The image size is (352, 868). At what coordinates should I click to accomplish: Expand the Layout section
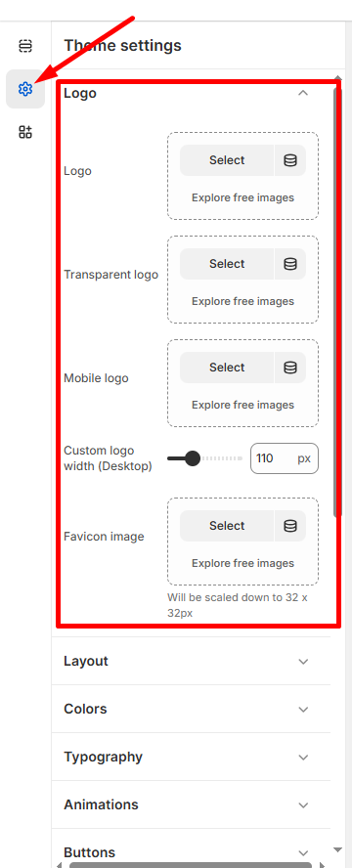191,661
